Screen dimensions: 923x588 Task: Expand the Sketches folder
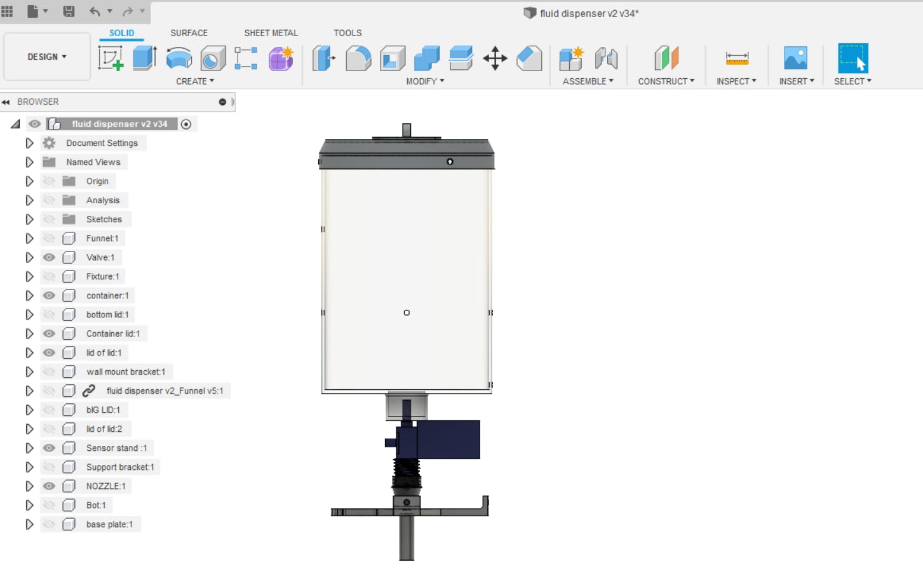coord(29,219)
